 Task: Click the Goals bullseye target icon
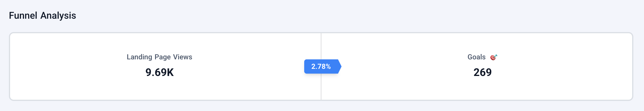click(x=494, y=57)
